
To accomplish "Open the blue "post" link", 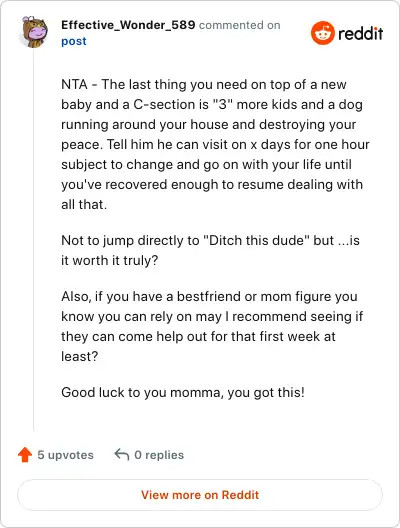I will pyautogui.click(x=74, y=41).
